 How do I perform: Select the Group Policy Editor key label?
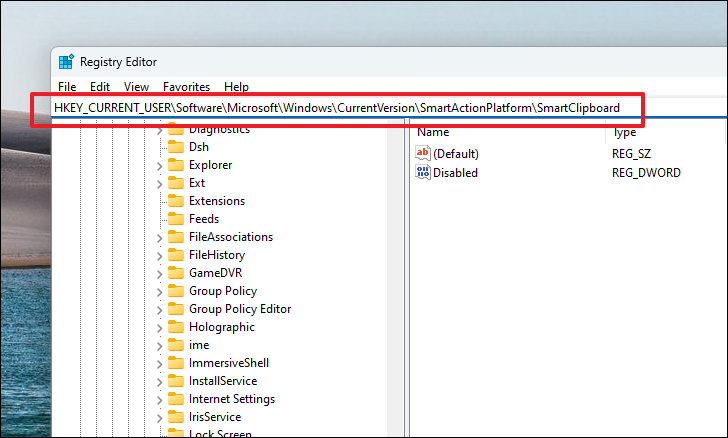(x=240, y=309)
